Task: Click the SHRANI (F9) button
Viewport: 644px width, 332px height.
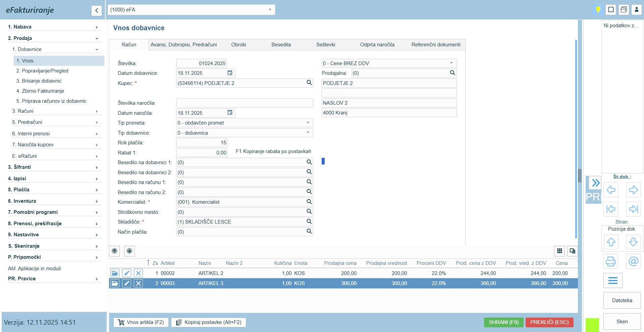Action: pyautogui.click(x=503, y=322)
